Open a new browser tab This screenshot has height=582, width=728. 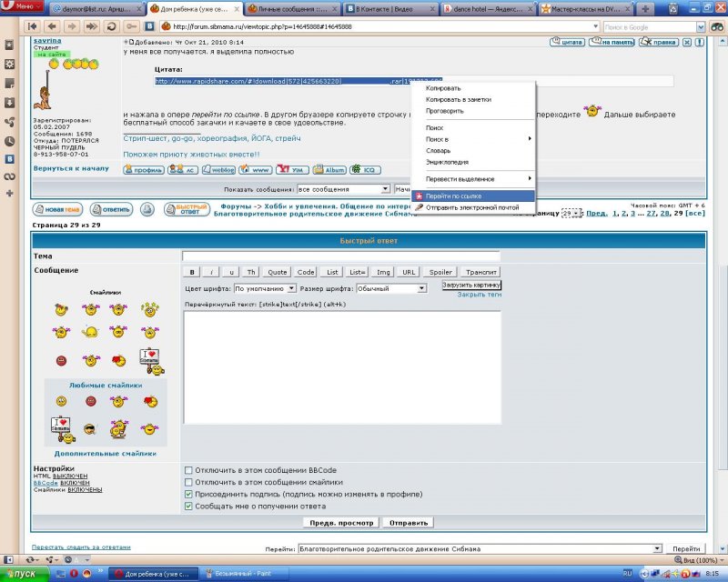645,9
